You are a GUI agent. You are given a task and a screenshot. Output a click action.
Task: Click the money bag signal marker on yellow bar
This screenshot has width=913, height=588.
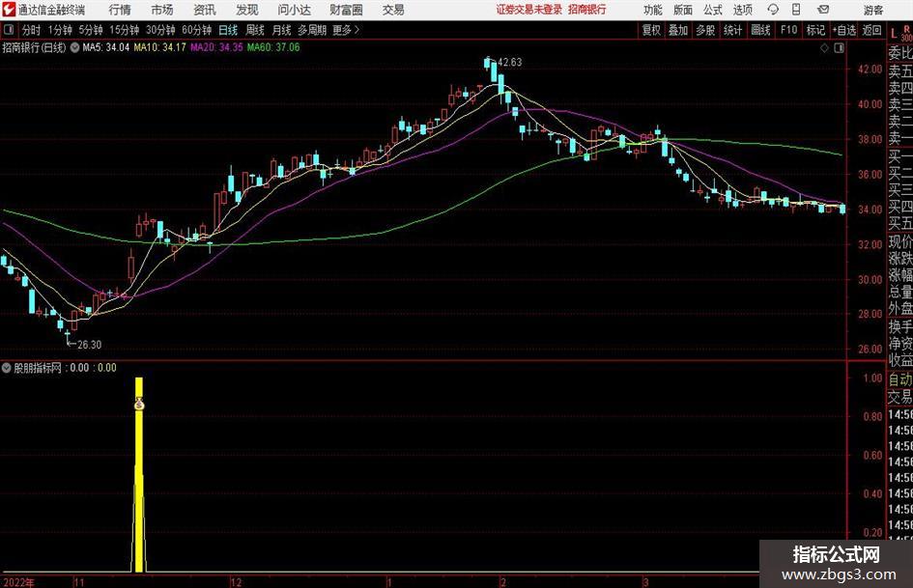(139, 403)
